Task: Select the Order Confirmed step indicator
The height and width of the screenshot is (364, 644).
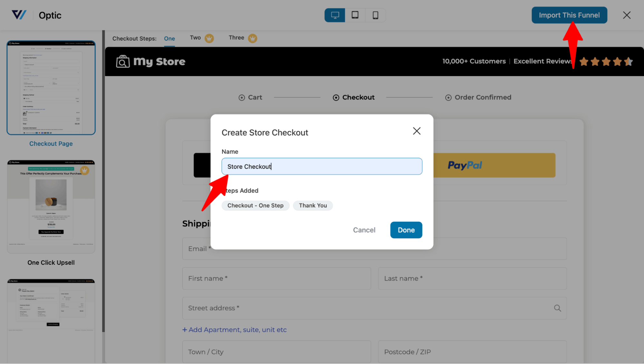Action: click(478, 97)
